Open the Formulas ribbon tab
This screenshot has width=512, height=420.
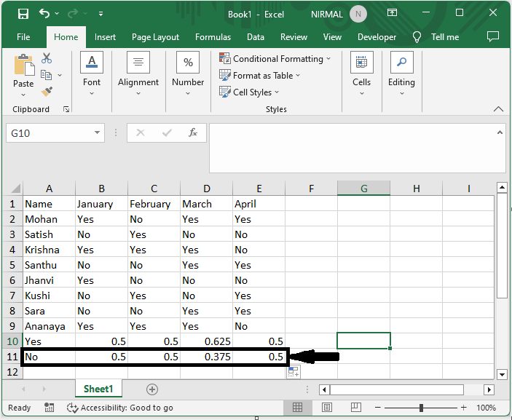click(213, 37)
